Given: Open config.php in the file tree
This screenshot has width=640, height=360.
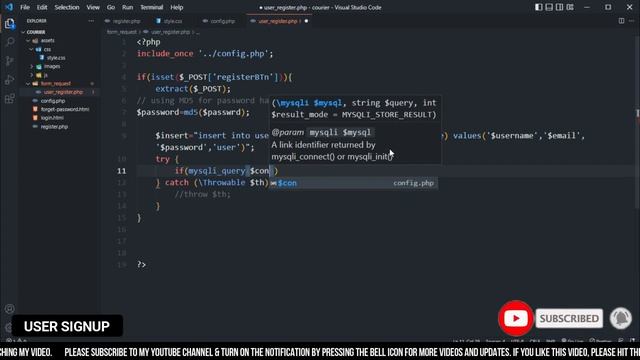Looking at the screenshot, I should (53, 101).
